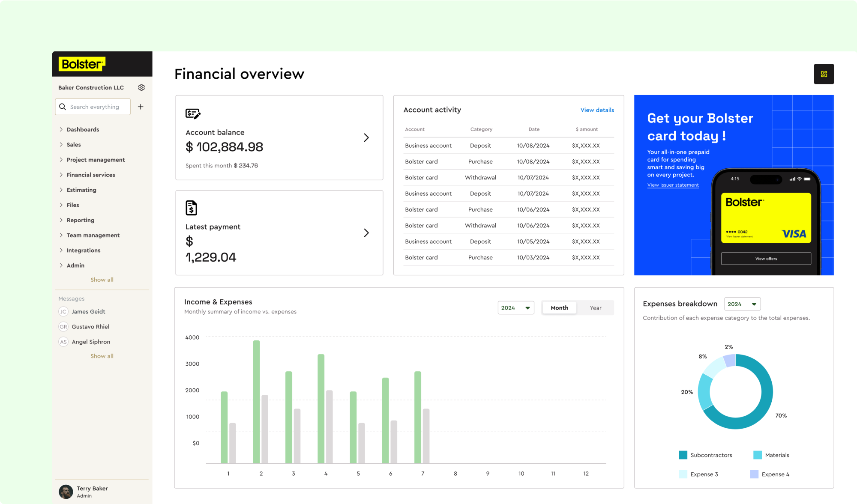Expand Financial services section
The image size is (857, 504).
[87, 175]
